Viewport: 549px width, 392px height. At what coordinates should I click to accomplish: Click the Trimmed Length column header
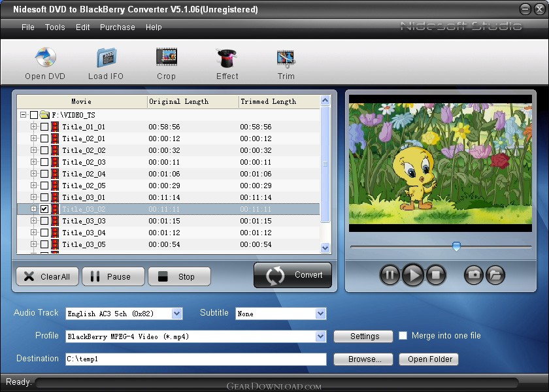[x=279, y=101]
